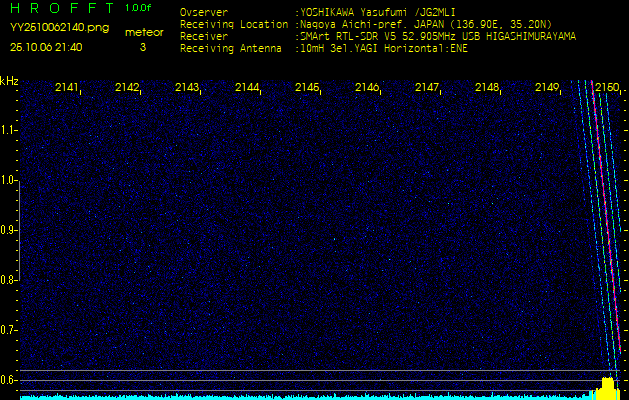The width and height of the screenshot is (629, 400).
Task: Click the Receiver RTL-SDR description line
Action: [x=436, y=36]
